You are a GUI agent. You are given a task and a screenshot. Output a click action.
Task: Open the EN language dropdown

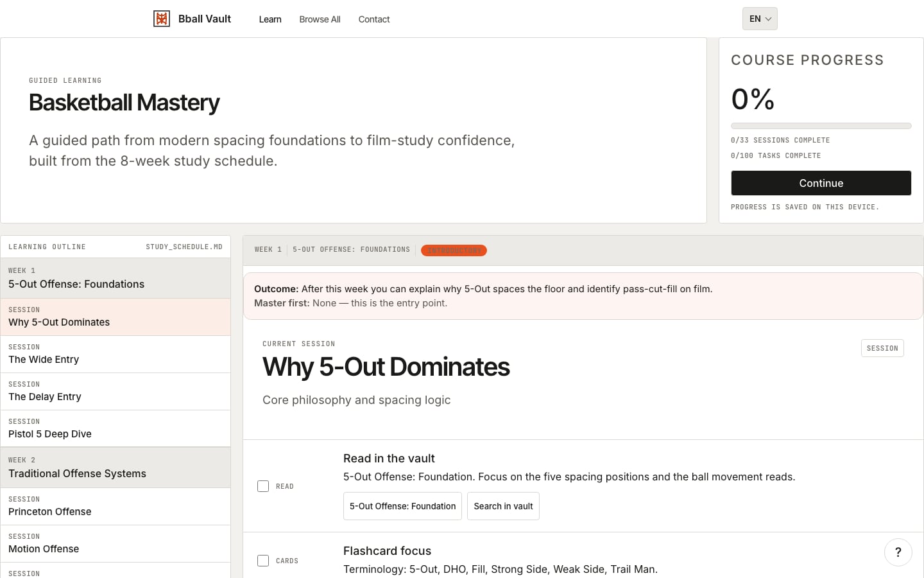(760, 19)
